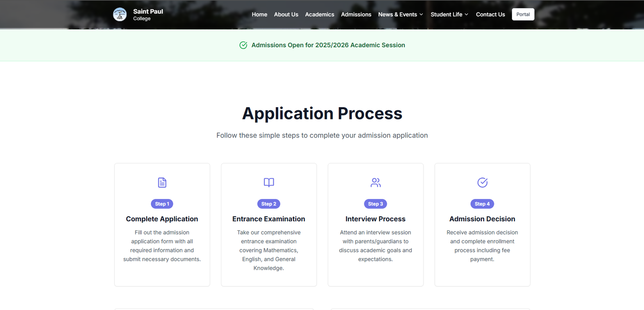Select Admissions in the navigation bar
This screenshot has height=310, width=644.
pyautogui.click(x=356, y=15)
